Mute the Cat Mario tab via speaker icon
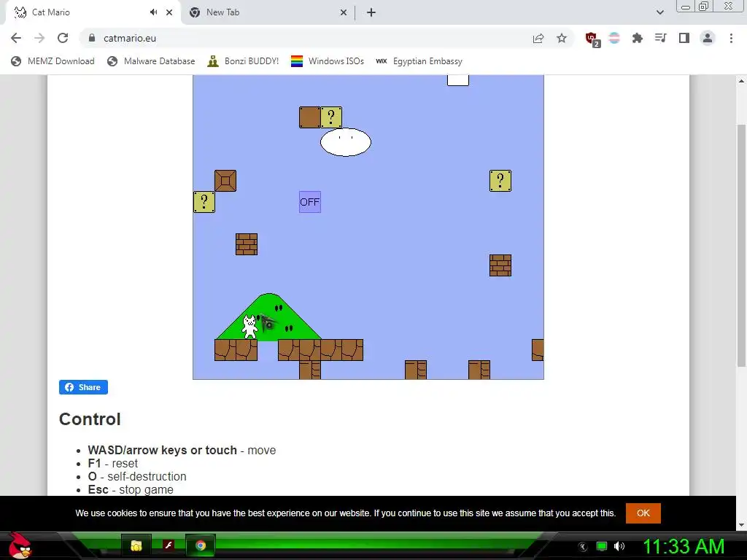This screenshot has height=560, width=747. pyautogui.click(x=153, y=12)
